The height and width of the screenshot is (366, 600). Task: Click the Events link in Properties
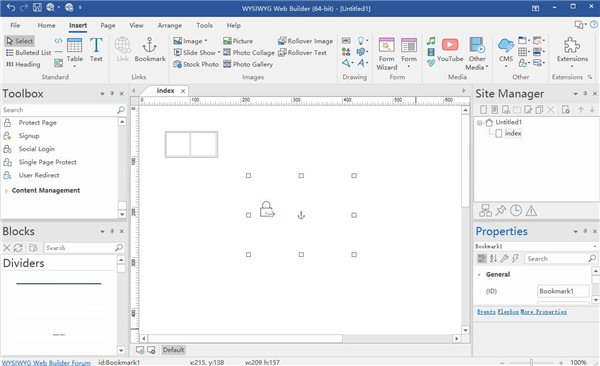[x=486, y=312]
